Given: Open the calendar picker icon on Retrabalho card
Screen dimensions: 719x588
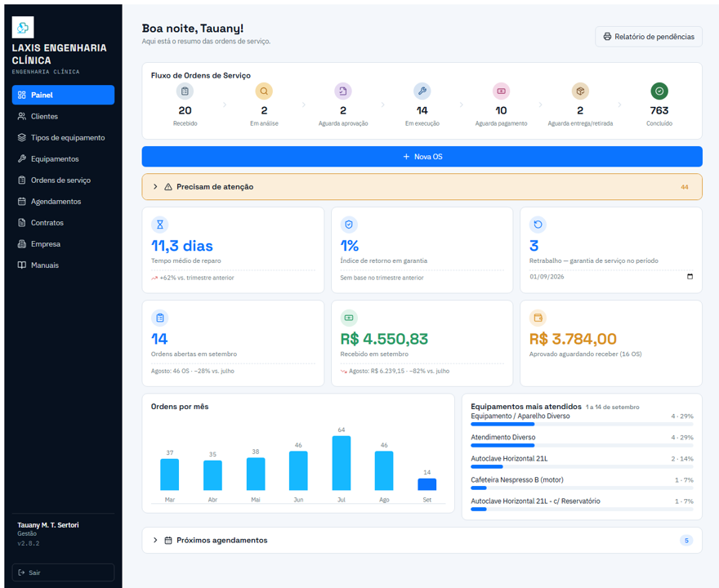Looking at the screenshot, I should pyautogui.click(x=690, y=276).
